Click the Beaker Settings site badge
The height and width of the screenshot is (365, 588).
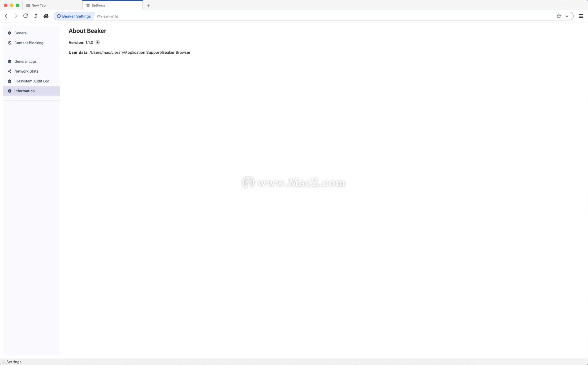74,16
